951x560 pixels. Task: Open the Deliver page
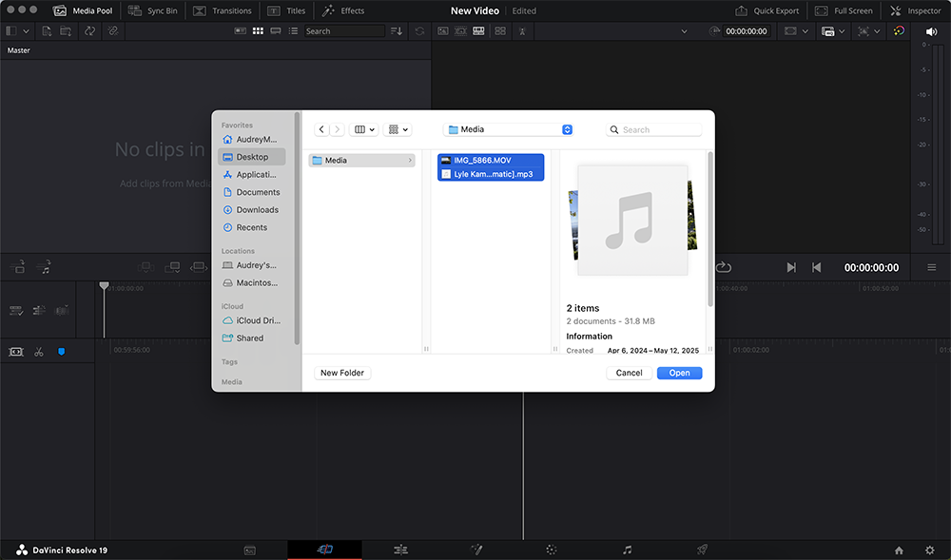click(x=701, y=550)
